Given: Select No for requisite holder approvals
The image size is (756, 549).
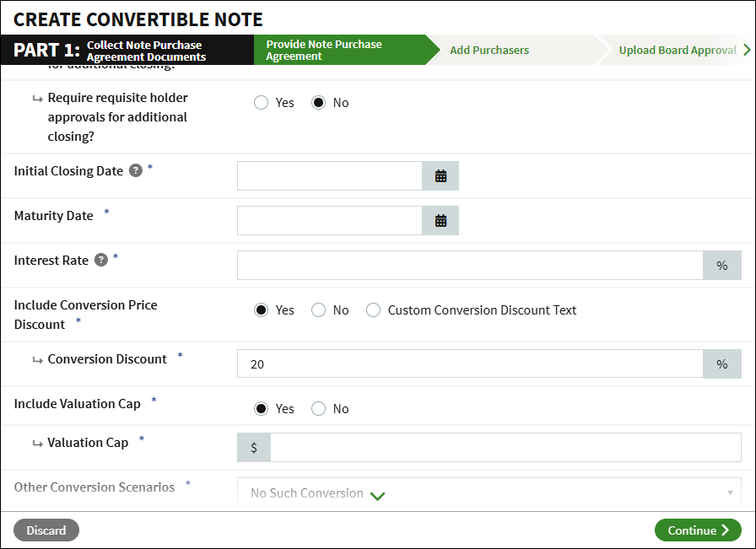Looking at the screenshot, I should point(318,102).
